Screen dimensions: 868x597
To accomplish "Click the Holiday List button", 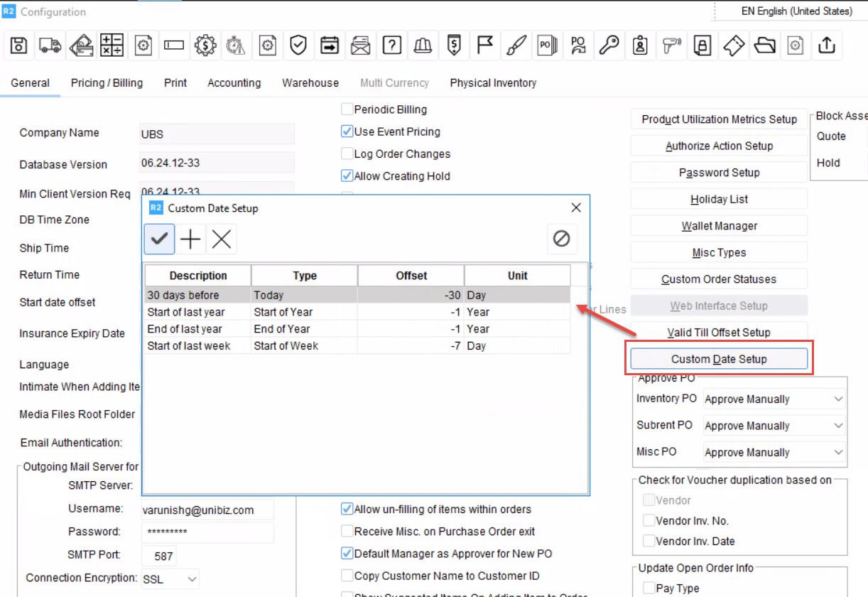I will click(719, 200).
